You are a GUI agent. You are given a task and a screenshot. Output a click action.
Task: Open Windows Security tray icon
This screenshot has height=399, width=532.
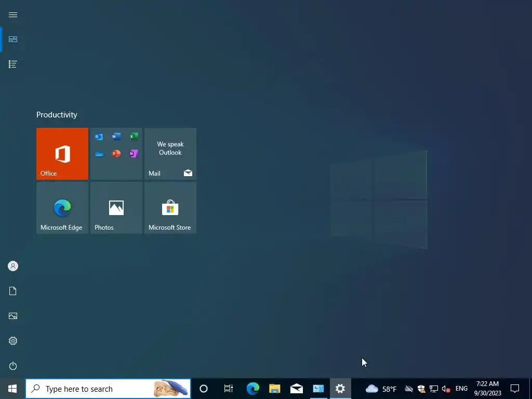tap(421, 389)
